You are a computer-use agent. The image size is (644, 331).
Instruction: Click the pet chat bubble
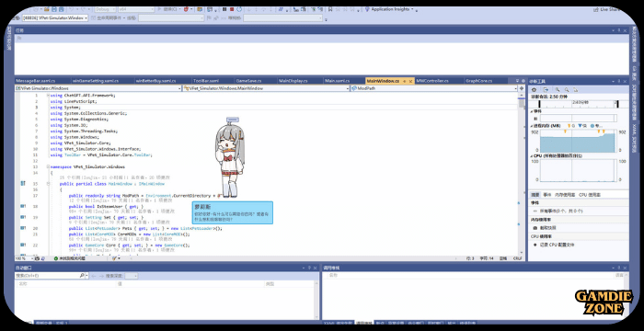pos(233,212)
